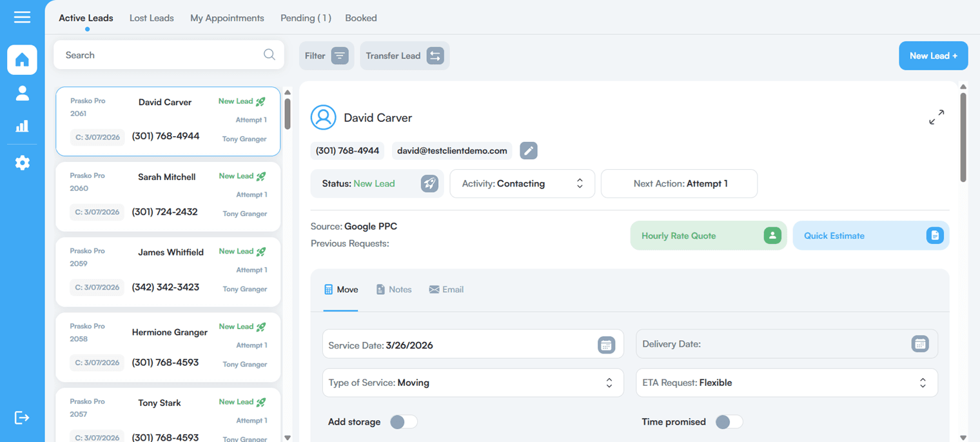Open the hamburger menu in sidebar

22,17
